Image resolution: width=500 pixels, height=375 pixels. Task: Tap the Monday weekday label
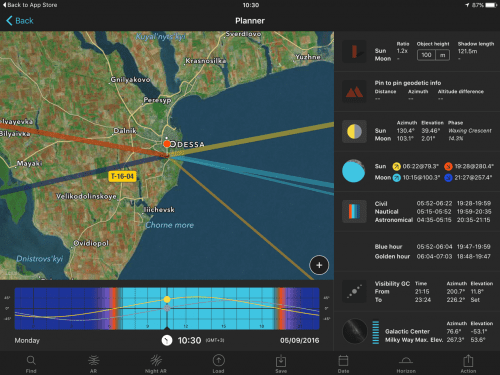tap(27, 340)
